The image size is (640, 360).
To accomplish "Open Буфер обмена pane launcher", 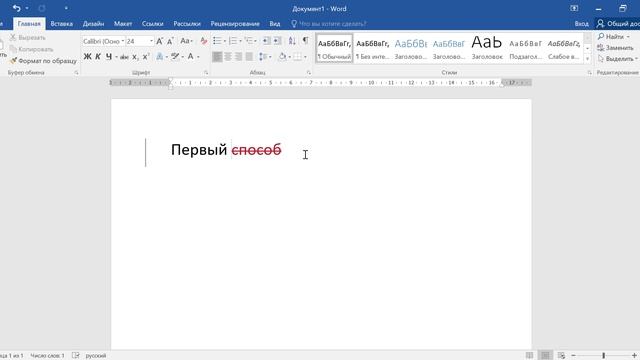I will (x=76, y=73).
